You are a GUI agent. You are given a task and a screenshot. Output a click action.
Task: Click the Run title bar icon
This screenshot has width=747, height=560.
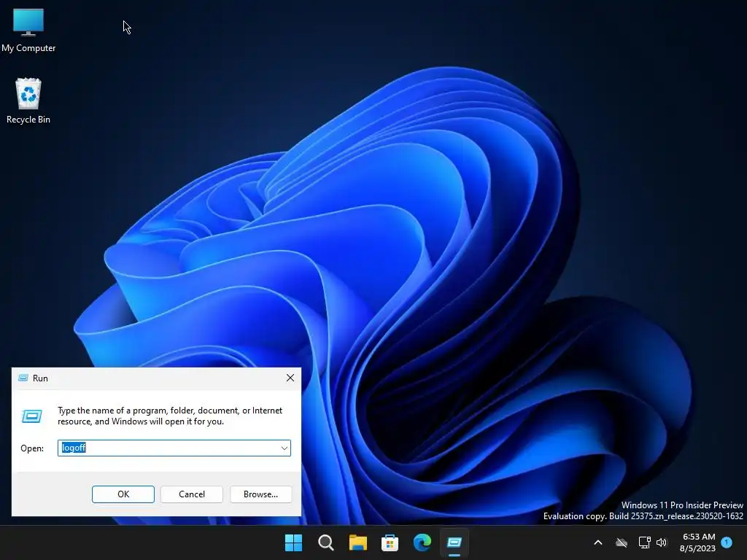(x=23, y=378)
